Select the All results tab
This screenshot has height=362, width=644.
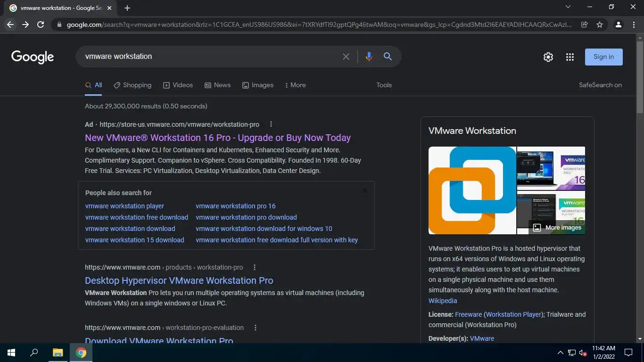pos(93,85)
